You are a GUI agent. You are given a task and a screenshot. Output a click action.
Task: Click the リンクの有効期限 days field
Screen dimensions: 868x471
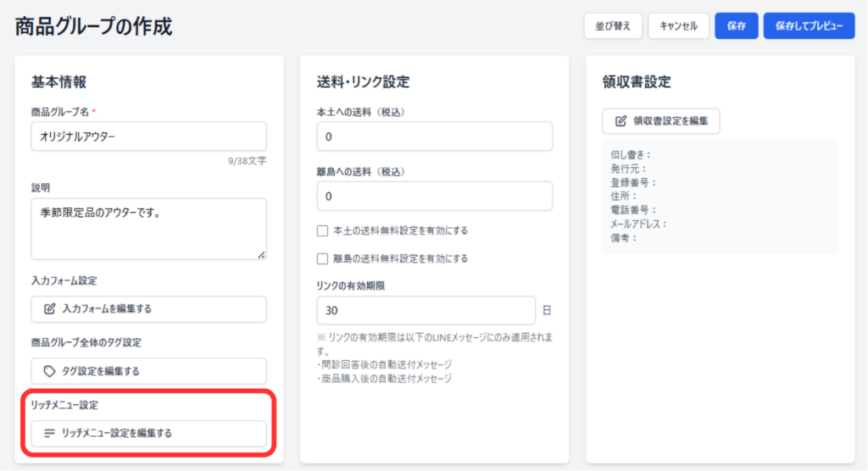tap(426, 310)
